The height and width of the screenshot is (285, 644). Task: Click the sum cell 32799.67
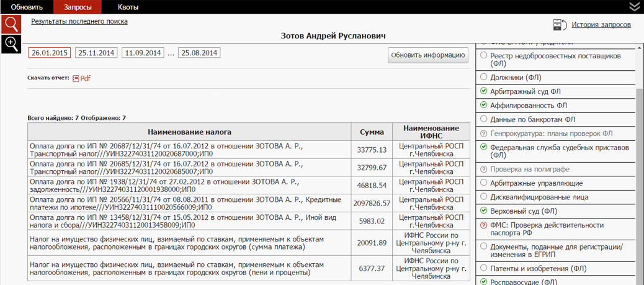(x=372, y=168)
